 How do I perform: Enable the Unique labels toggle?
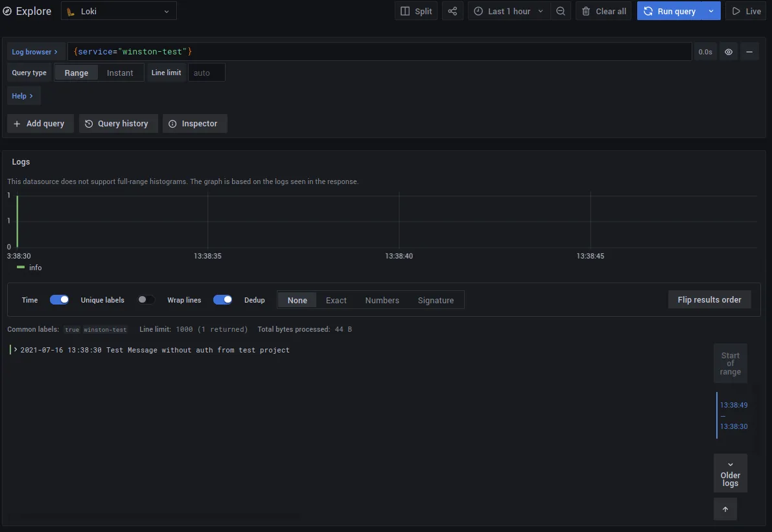(146, 299)
